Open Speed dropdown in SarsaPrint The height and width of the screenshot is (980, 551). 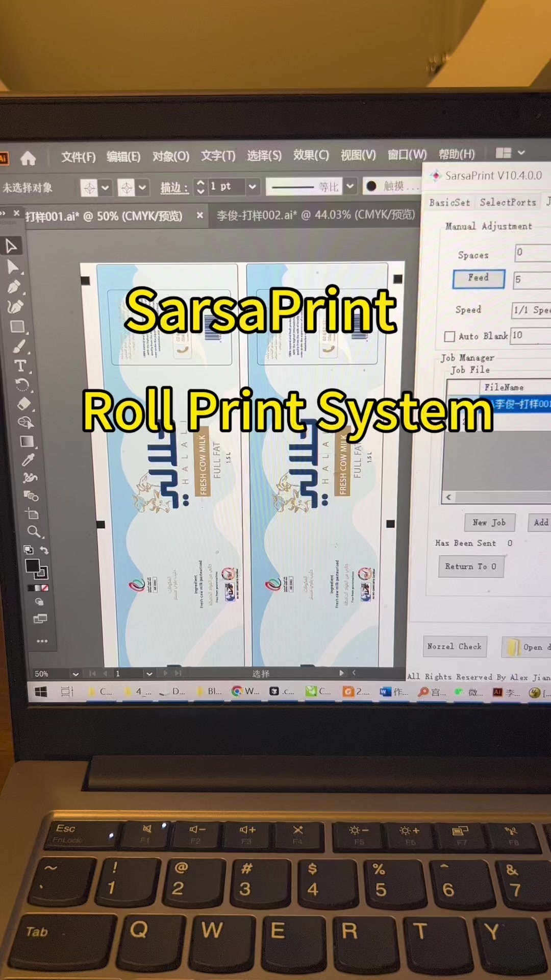531,310
